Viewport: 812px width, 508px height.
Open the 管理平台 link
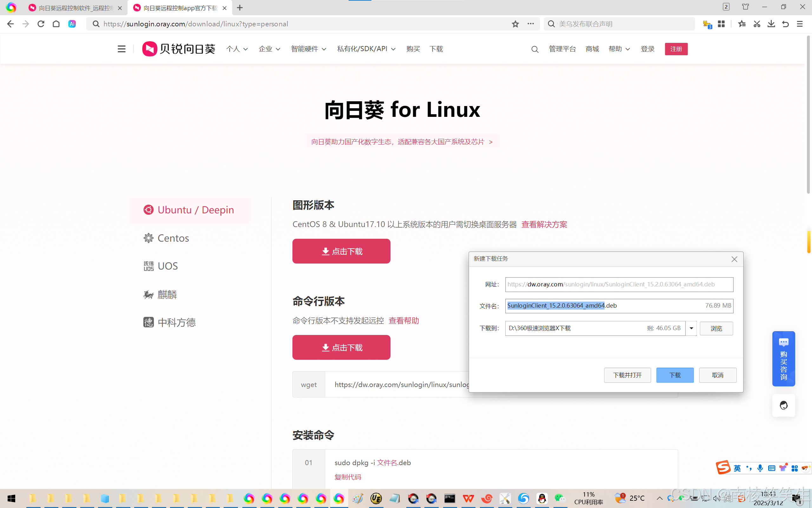(562, 49)
